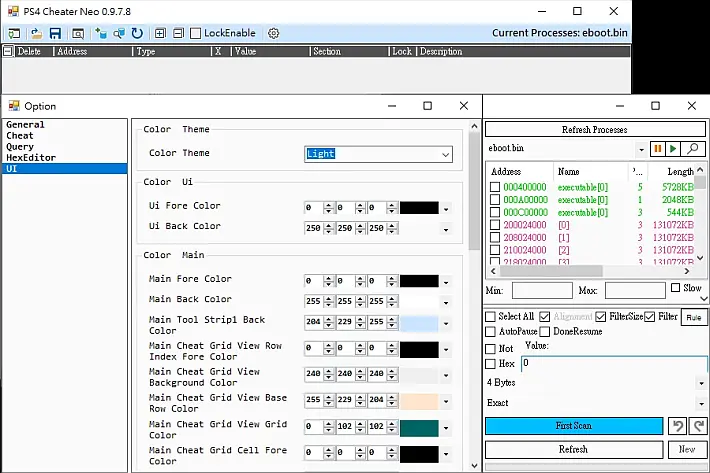
Task: Redo the scan with the curved-forward arrow button
Action: tap(698, 426)
